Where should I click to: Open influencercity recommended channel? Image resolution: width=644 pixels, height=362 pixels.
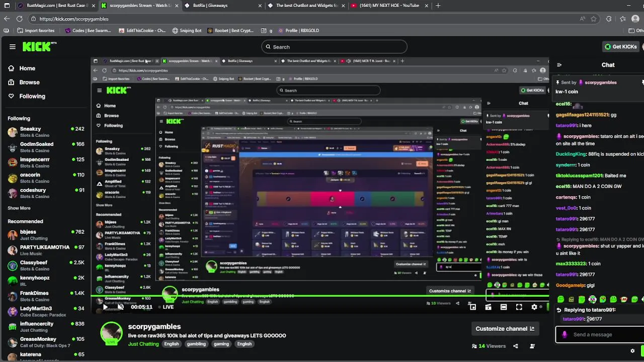click(x=45, y=327)
